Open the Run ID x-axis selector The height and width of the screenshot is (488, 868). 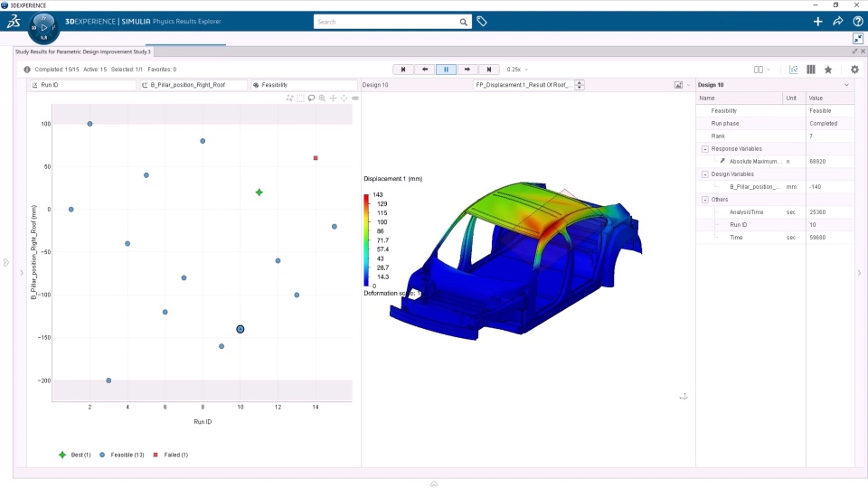(x=82, y=85)
